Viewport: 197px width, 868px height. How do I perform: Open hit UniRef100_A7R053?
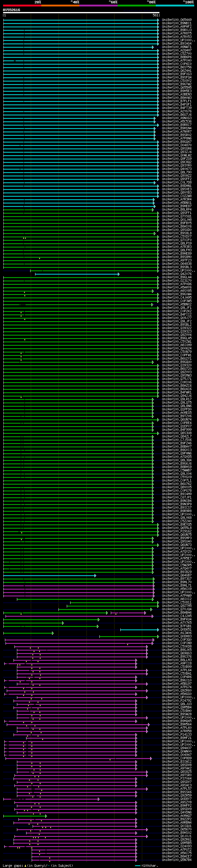(177, 37)
